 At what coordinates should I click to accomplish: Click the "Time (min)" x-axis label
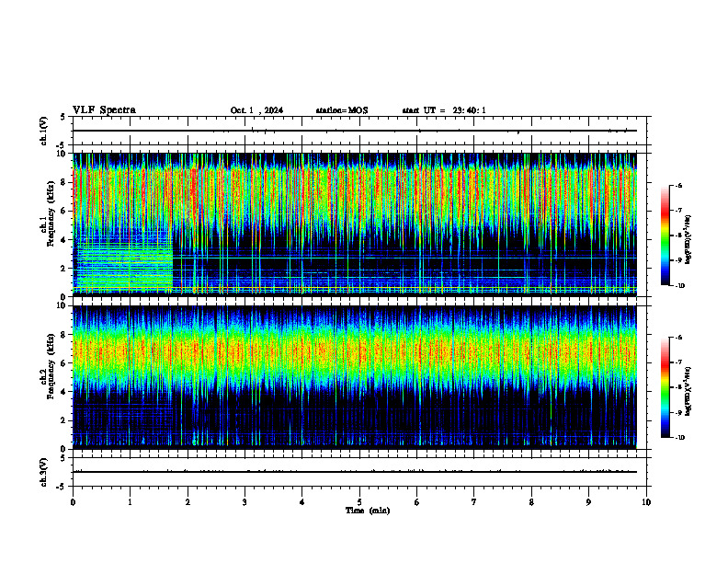[368, 511]
